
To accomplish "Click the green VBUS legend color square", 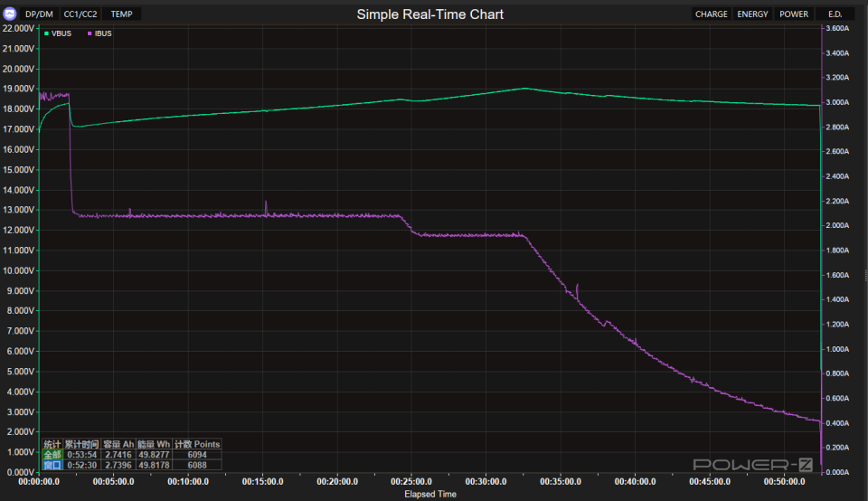I will 46,33.
